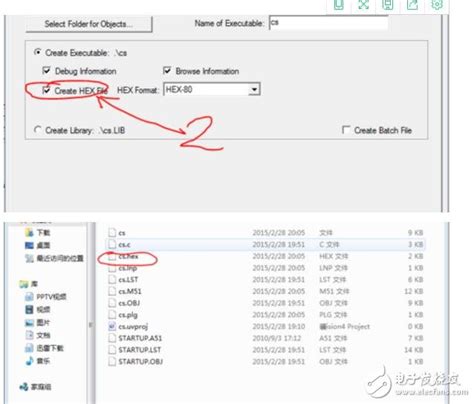Select the file icon of cs.c

[x=112, y=244]
